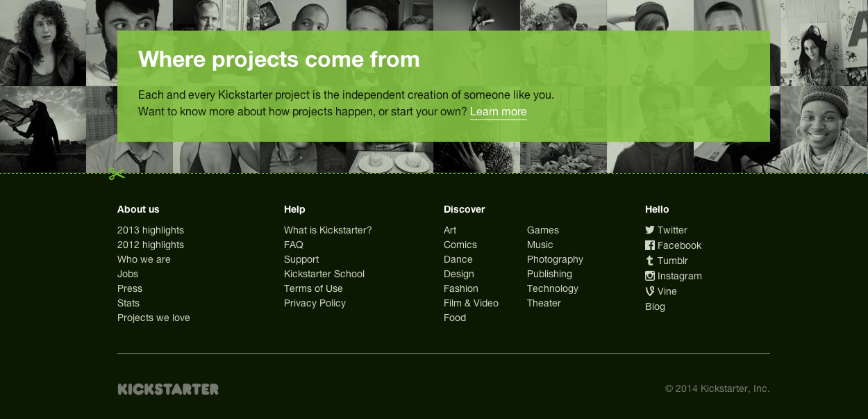Click the Facebook logo icon
The height and width of the screenshot is (419, 868).
[x=650, y=245]
